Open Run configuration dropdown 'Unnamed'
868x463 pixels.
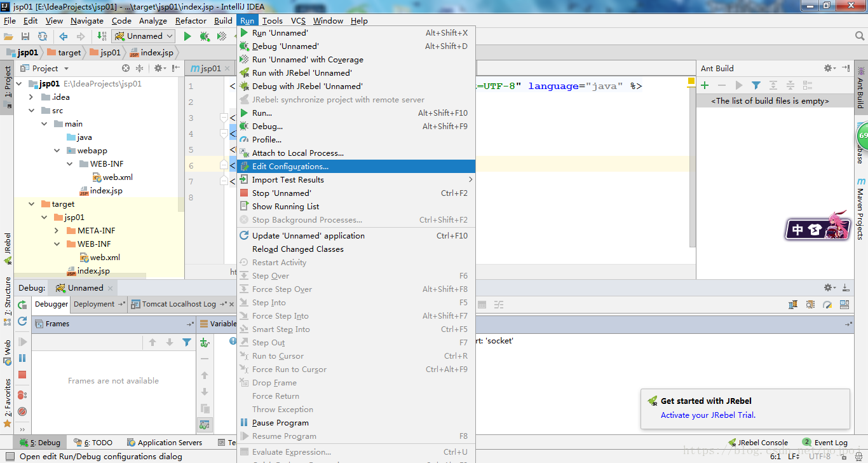[144, 36]
